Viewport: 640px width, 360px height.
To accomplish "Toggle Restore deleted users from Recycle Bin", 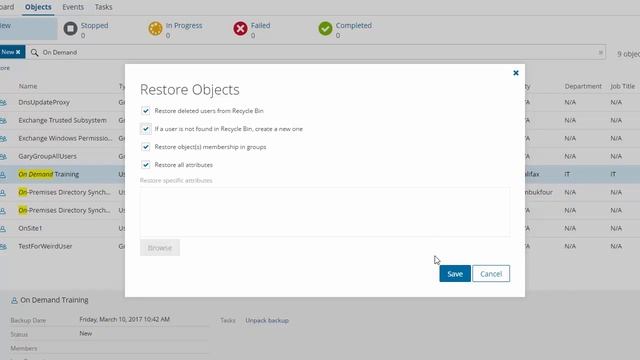I will (145, 111).
